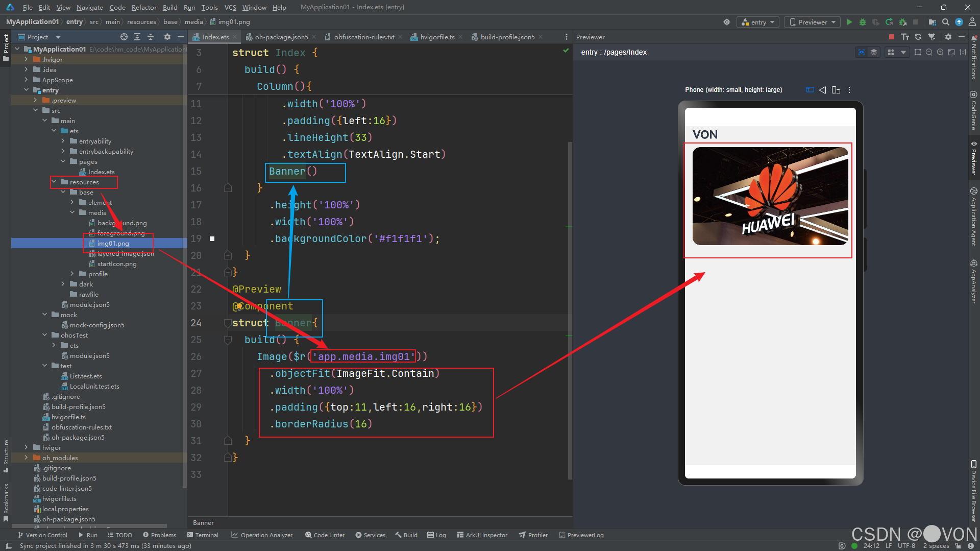Start debugging with the green bug icon
Screen dimensions: 980x551
tap(863, 22)
